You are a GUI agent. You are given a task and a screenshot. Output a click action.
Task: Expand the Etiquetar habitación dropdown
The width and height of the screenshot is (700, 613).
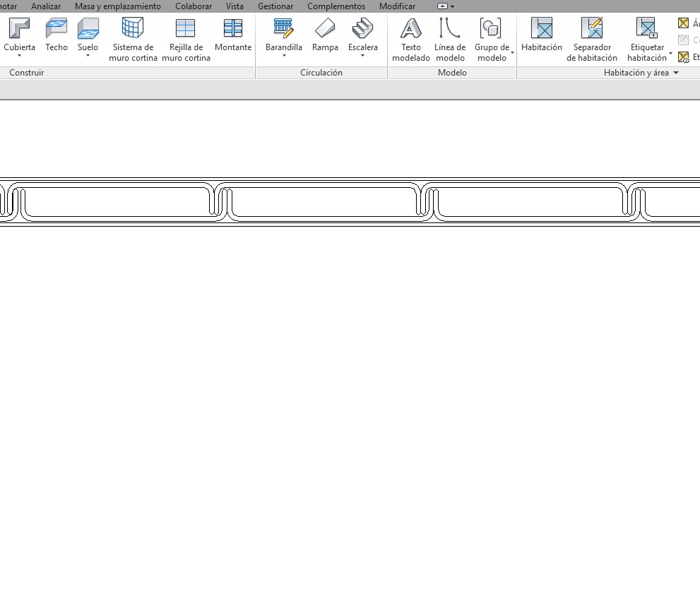pos(670,54)
